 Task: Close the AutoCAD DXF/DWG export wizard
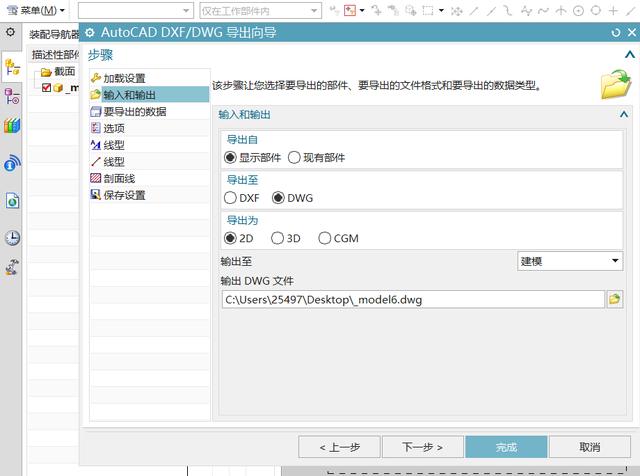[631, 33]
